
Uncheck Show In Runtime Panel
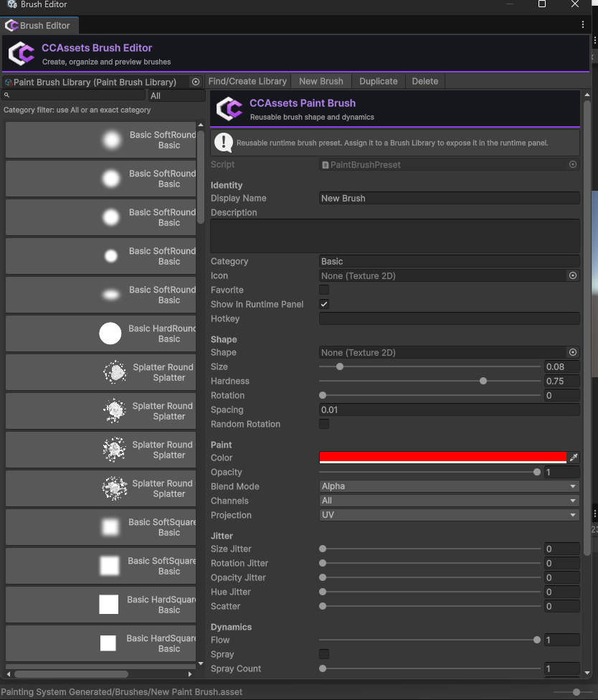tap(324, 304)
